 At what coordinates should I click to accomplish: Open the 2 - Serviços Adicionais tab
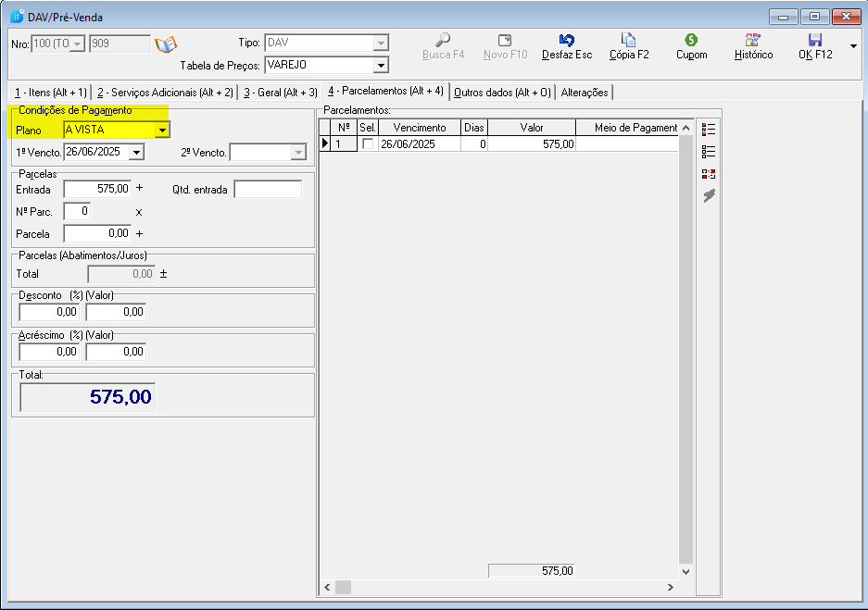click(165, 93)
